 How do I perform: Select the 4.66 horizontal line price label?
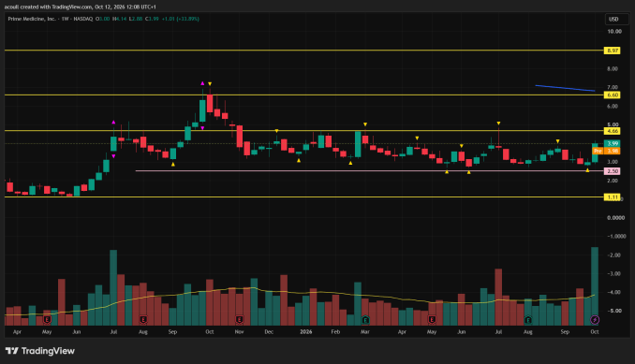click(612, 131)
